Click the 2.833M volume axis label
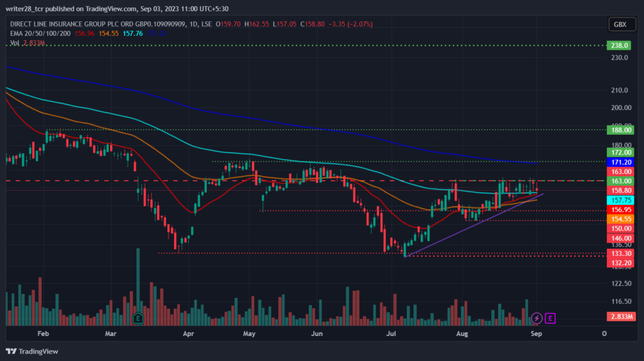 tap(621, 316)
